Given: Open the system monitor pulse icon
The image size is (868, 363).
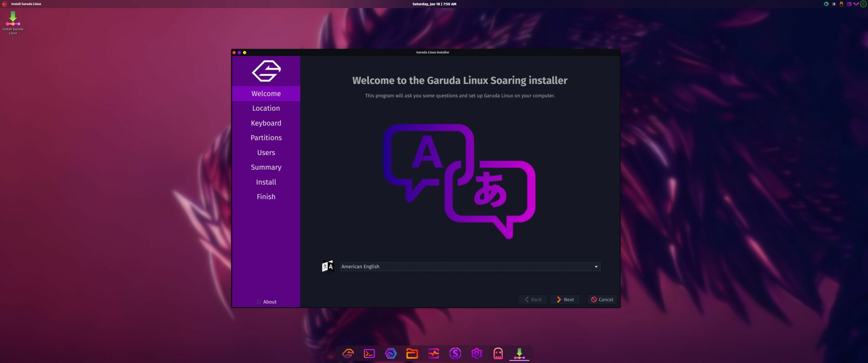Looking at the screenshot, I should pos(434,354).
